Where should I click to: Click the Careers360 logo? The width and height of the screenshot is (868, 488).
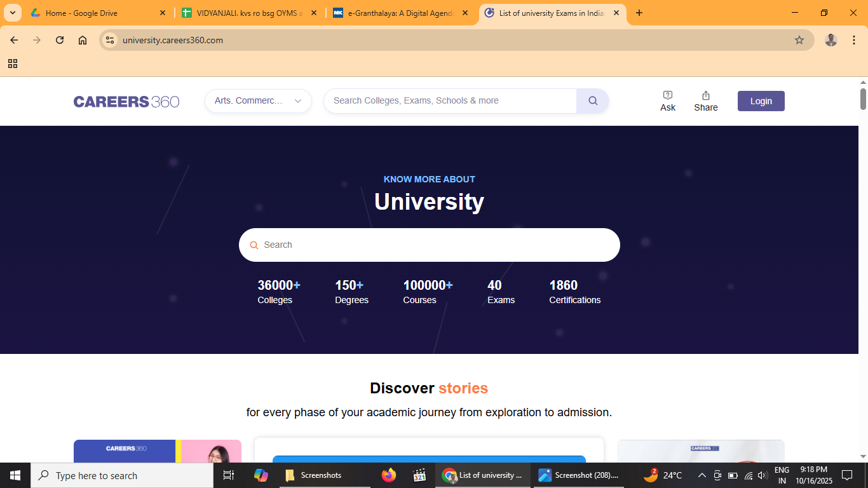[x=126, y=102]
